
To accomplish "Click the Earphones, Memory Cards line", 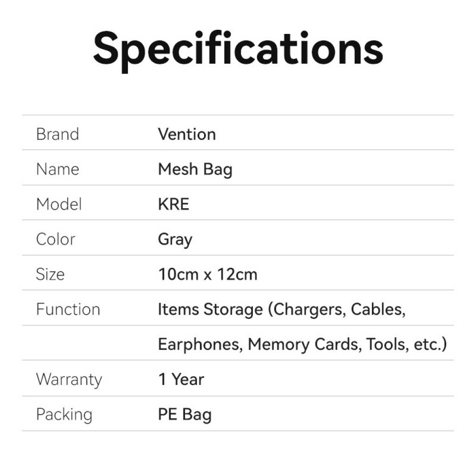I will click(x=302, y=344).
